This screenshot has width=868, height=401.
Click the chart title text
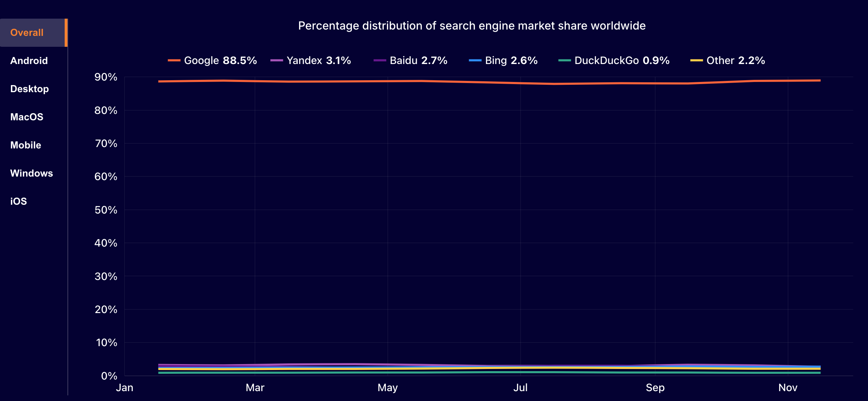(x=472, y=26)
